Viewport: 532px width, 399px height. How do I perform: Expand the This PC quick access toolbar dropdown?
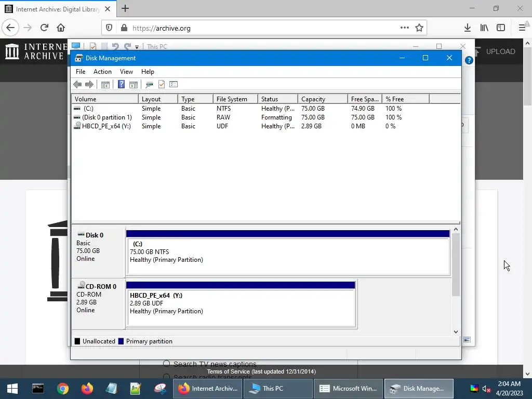(x=137, y=47)
